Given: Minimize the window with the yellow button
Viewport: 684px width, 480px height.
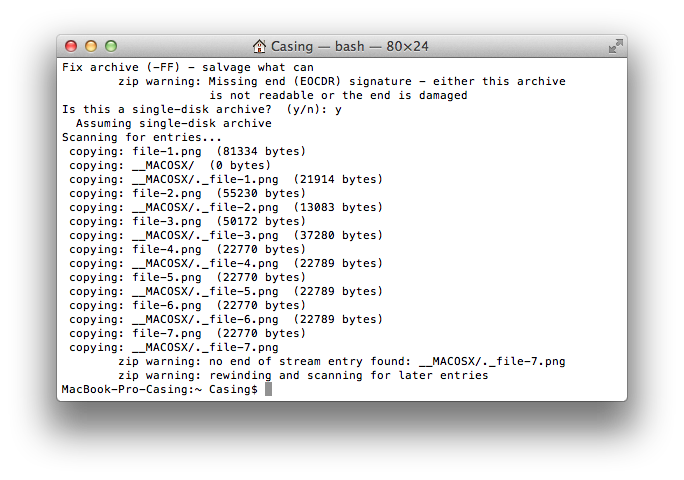Looking at the screenshot, I should coord(91,46).
